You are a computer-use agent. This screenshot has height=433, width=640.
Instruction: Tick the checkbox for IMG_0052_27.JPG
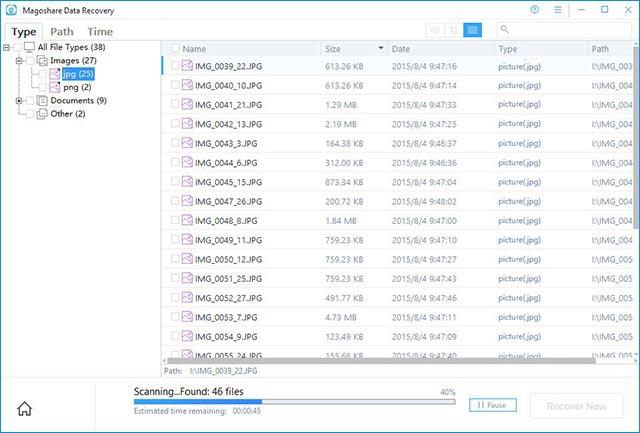[175, 297]
